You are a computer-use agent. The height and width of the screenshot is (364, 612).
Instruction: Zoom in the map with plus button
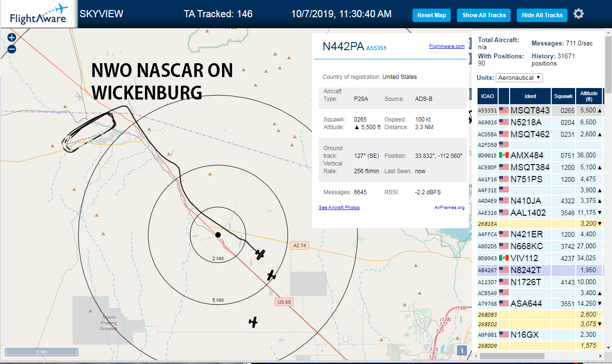point(12,37)
